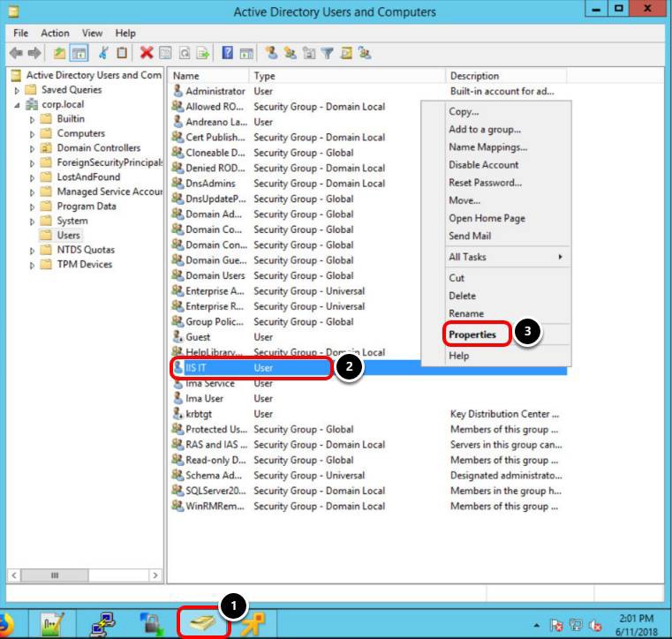The image size is (672, 639).
Task: Click the Export List toolbar icon
Action: 203,54
